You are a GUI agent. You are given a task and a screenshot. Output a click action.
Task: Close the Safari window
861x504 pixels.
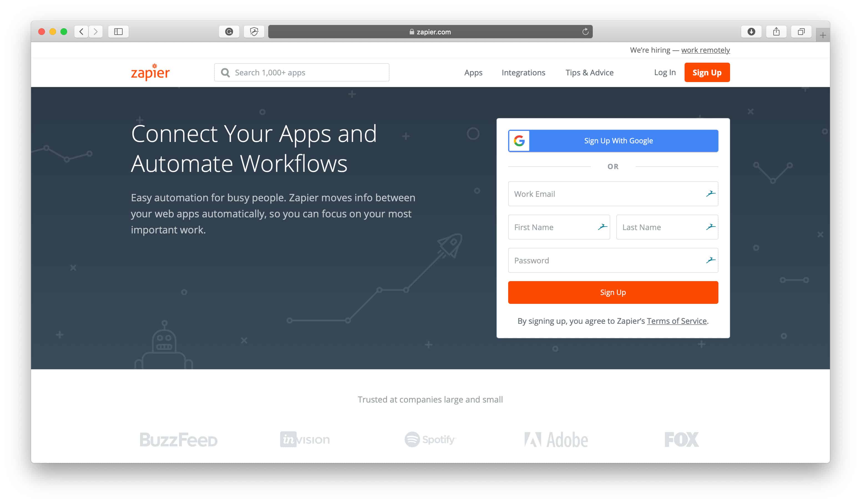point(41,32)
